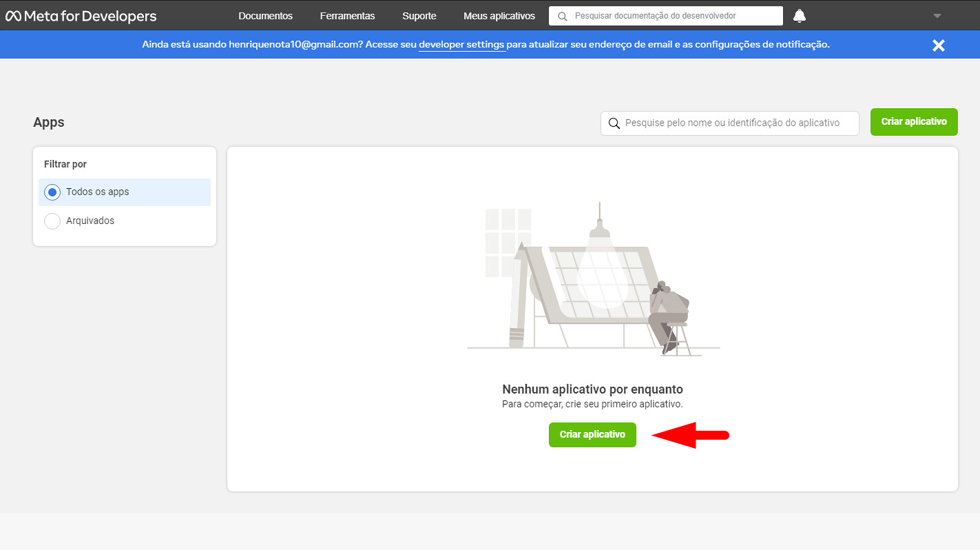Select the Arquivados filter option
This screenshot has height=550, width=980.
click(x=52, y=221)
